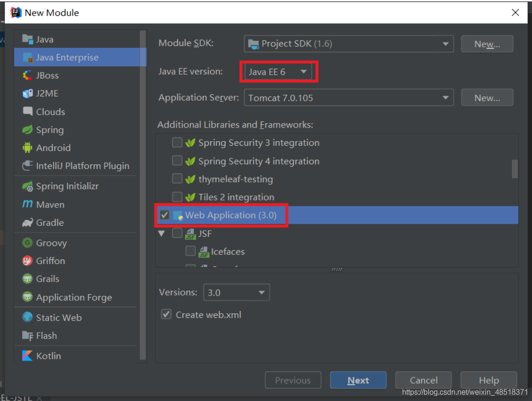Screen dimensions: 532x401
Task: Check the Icefaces checkbox
Action: click(x=190, y=251)
